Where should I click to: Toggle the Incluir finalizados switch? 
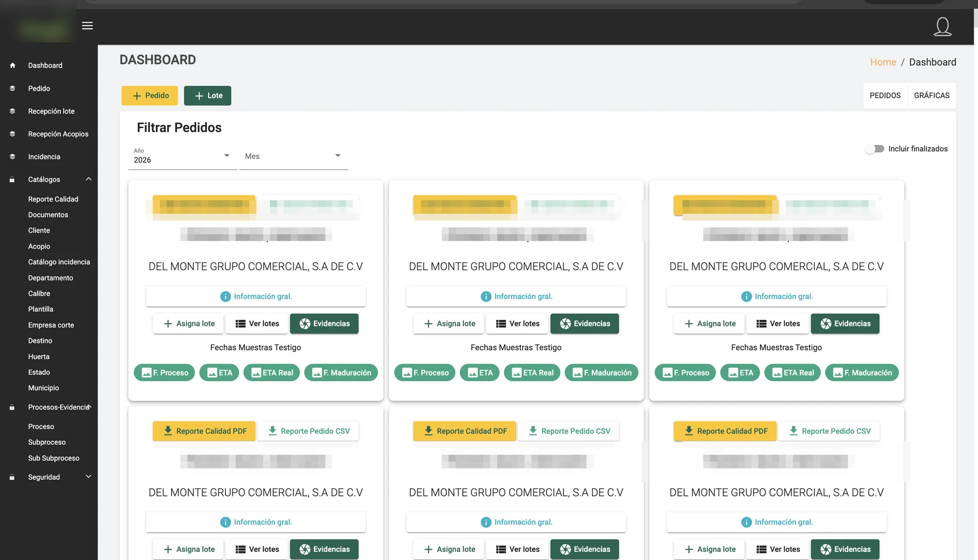coord(875,149)
